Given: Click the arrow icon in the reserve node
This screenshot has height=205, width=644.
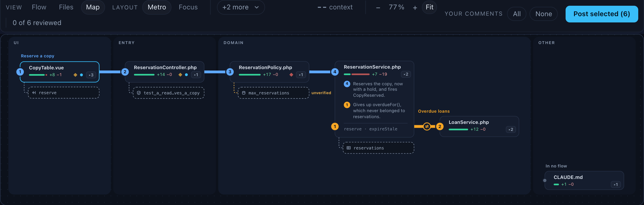Looking at the screenshot, I should [34, 93].
